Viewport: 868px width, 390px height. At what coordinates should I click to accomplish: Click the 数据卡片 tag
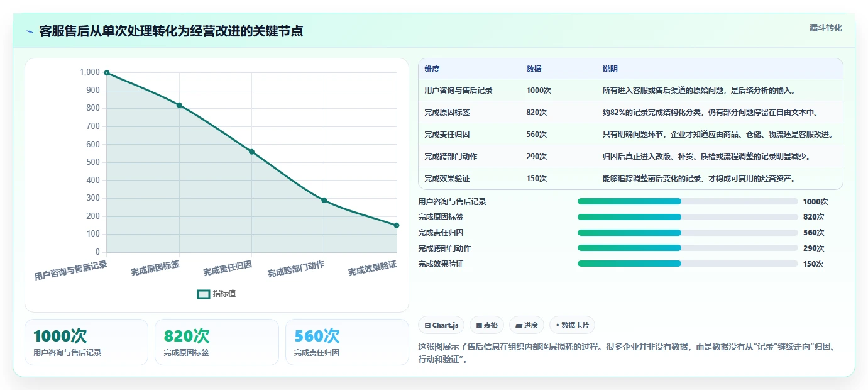pyautogui.click(x=572, y=325)
